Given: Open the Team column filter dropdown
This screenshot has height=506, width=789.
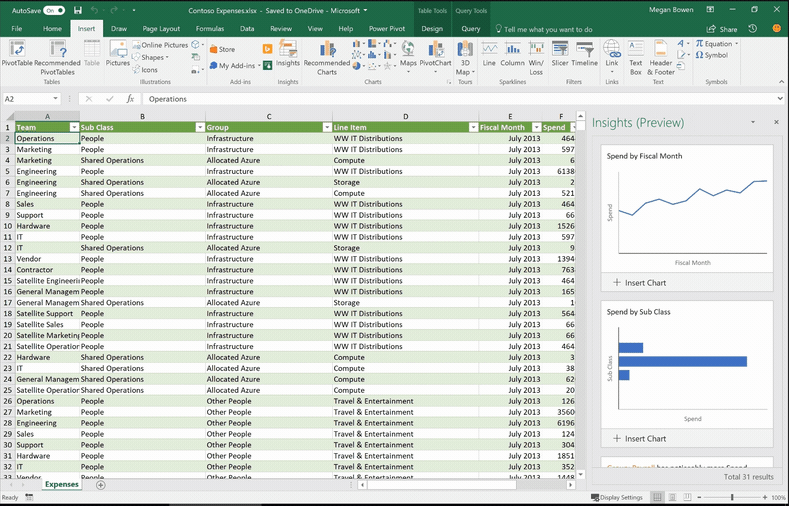Looking at the screenshot, I should pos(73,128).
